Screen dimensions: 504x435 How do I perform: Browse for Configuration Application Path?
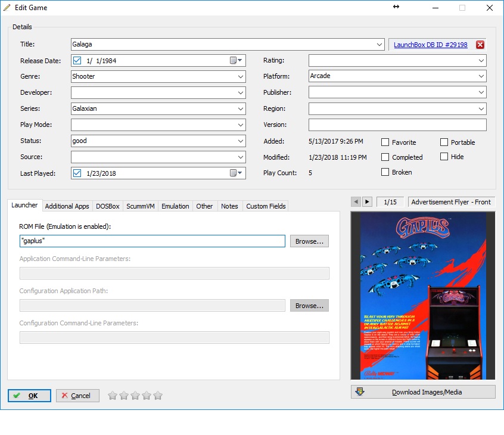[309, 306]
